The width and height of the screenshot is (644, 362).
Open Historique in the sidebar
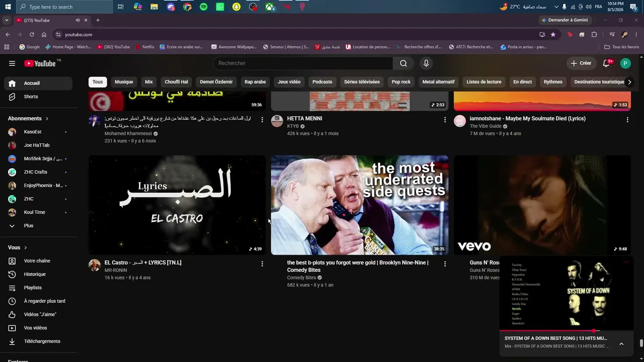(x=38, y=275)
